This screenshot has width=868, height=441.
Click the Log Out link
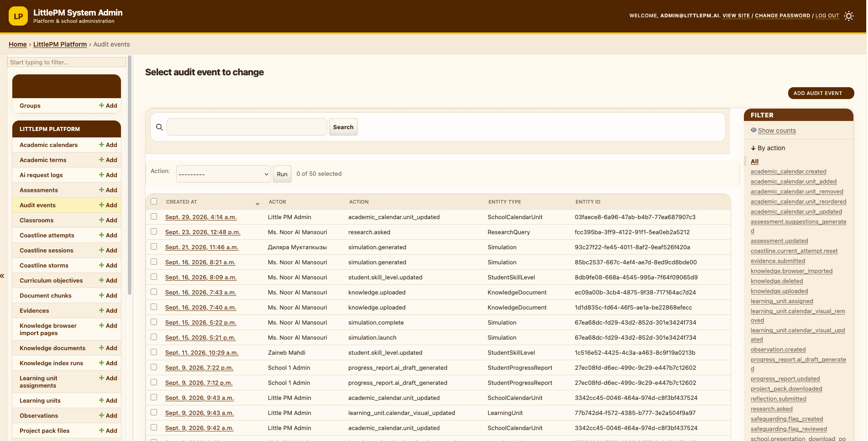[x=827, y=16]
